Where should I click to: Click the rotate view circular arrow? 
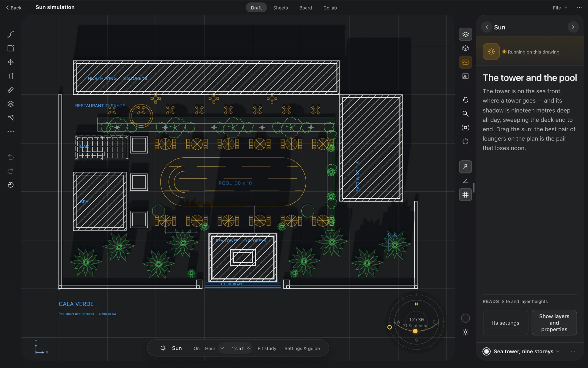click(465, 141)
